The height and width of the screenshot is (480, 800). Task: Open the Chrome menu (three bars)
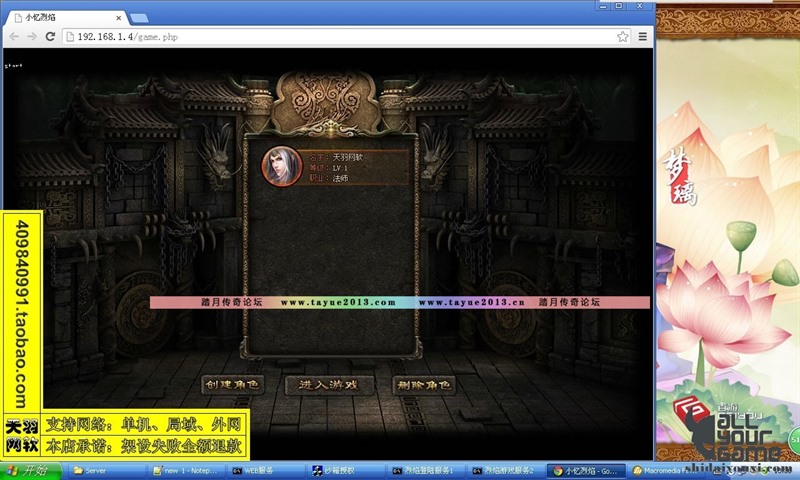click(643, 36)
